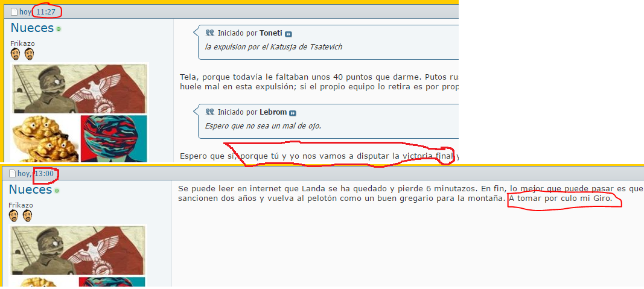Open Nueces avatar image in 13:00 post
The width and height of the screenshot is (644, 289).
78,255
